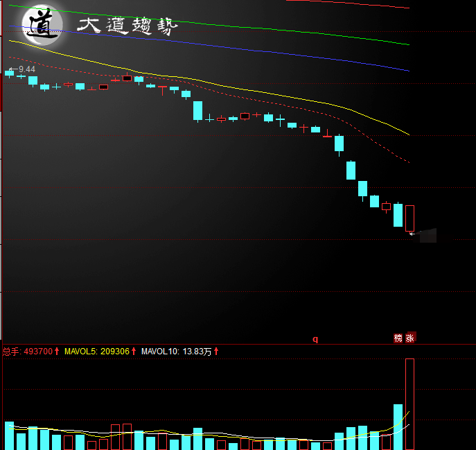Click the first cyan volume bar at left
Image resolution: width=476 pixels, height=450 pixels.
pyautogui.click(x=9, y=435)
